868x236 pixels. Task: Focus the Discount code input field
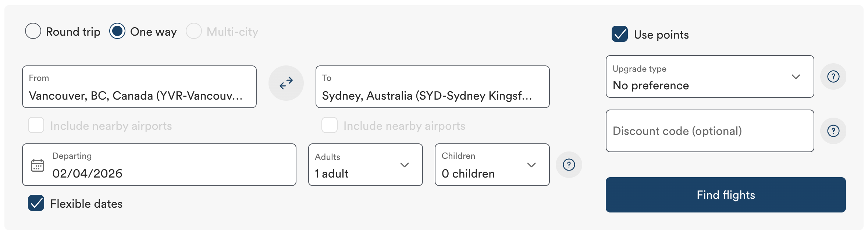[x=709, y=131]
